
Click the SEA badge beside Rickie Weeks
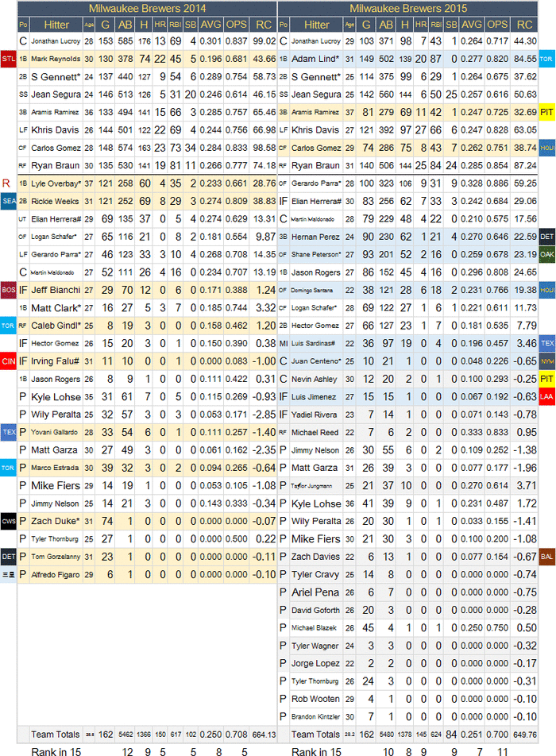click(x=9, y=201)
